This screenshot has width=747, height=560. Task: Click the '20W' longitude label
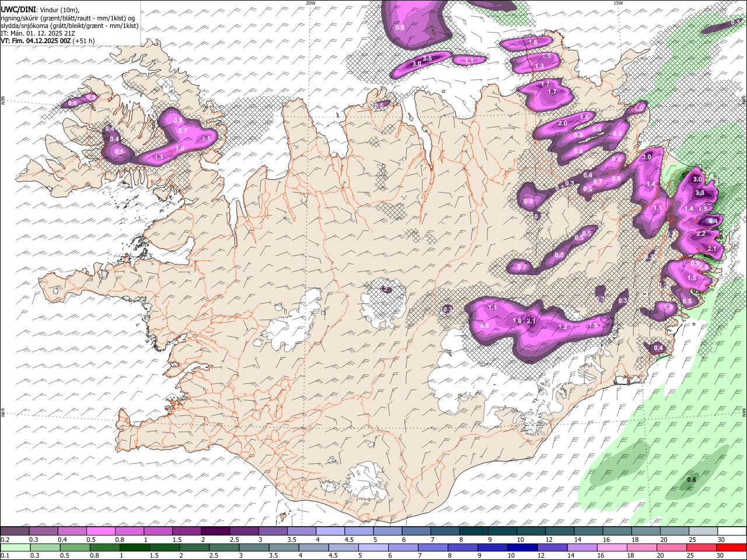[x=310, y=3]
